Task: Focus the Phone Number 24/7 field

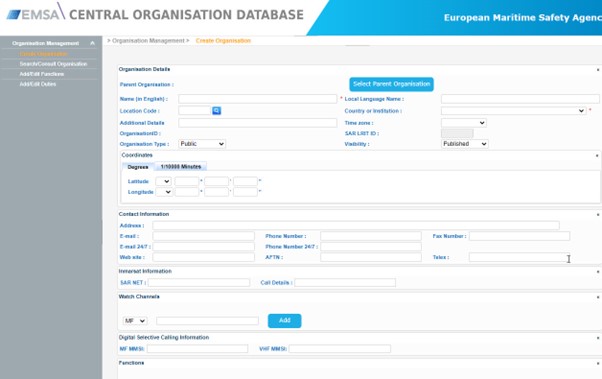Action: pos(371,247)
